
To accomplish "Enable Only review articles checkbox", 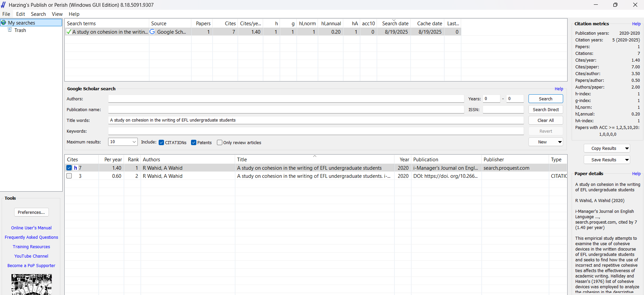I will 220,142.
